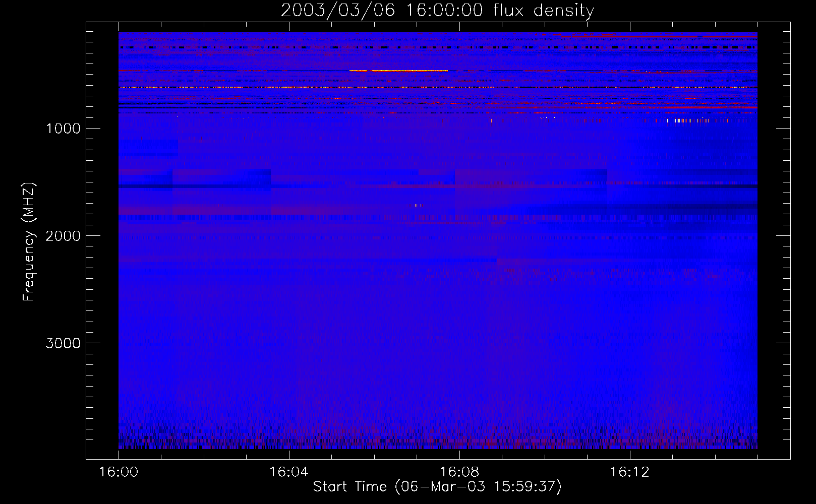The width and height of the screenshot is (816, 504).
Task: Click the 3000 frequency tick label
Action: pos(63,343)
